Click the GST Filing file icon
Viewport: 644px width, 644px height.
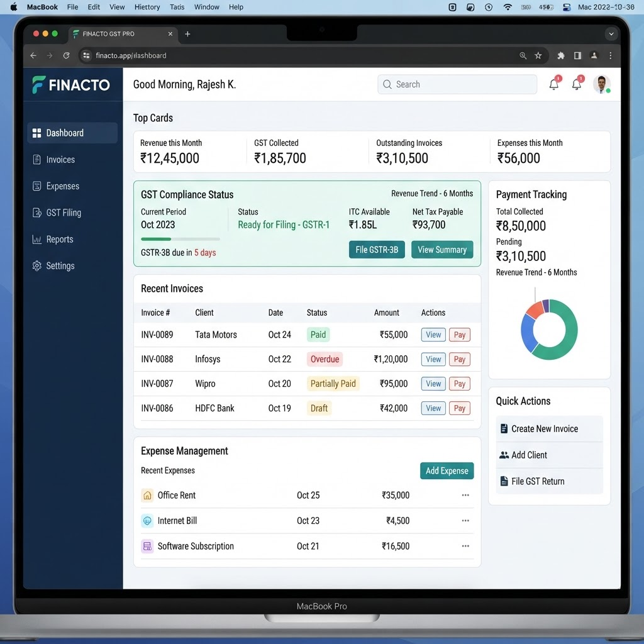[36, 213]
